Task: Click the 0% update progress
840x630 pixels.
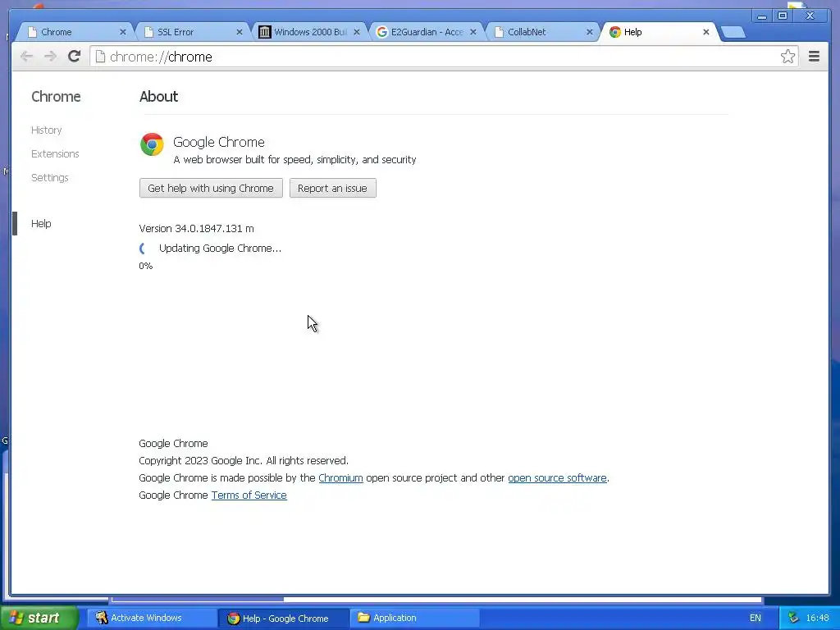Action: coord(146,266)
